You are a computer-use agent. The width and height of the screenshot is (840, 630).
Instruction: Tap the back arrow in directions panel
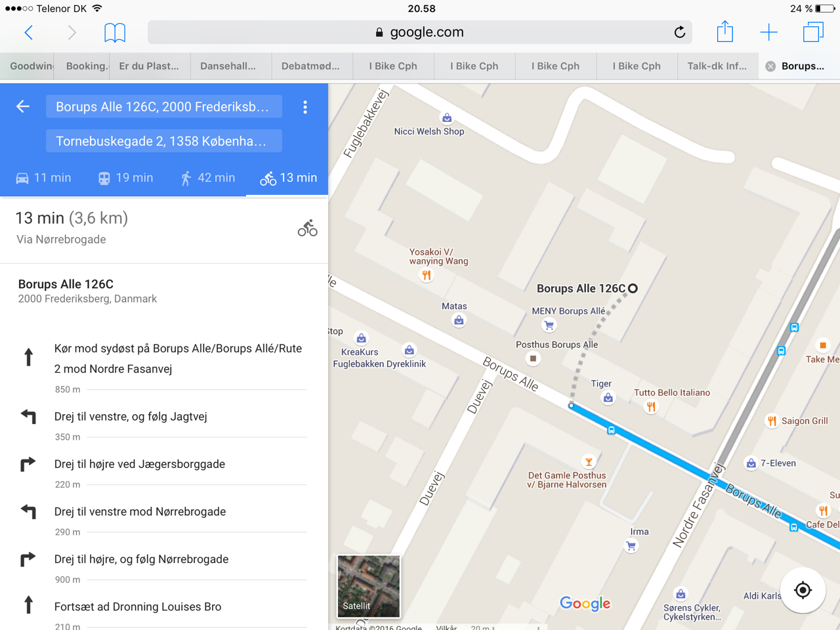click(x=23, y=106)
